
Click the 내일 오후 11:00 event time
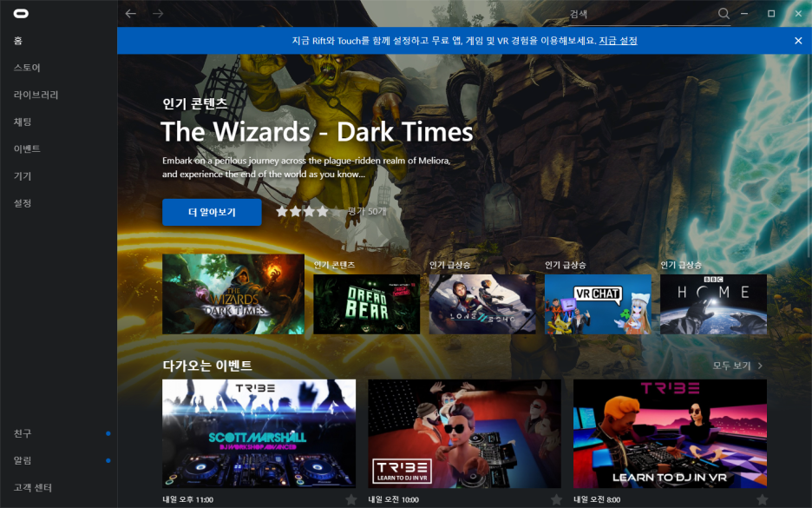click(187, 499)
